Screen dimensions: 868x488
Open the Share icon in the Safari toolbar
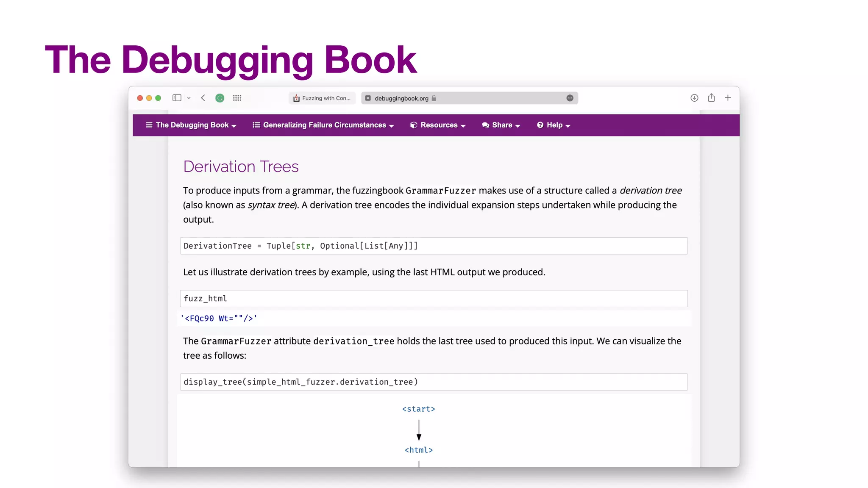pos(711,97)
